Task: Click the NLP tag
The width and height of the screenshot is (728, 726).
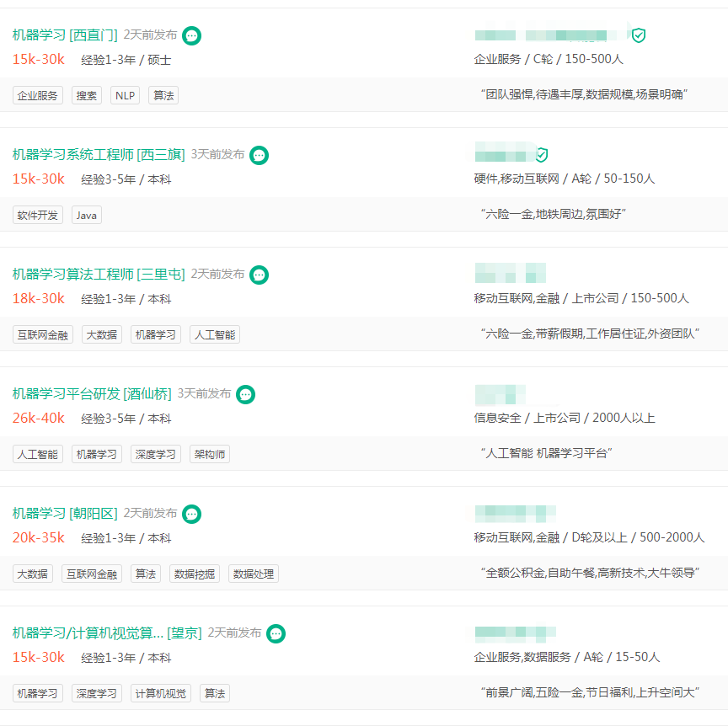Action: tap(125, 95)
